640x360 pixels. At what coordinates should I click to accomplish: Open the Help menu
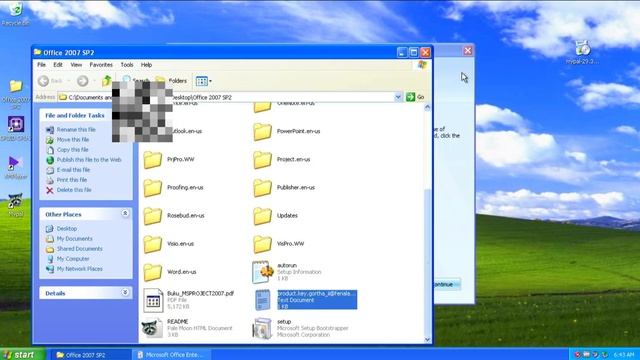[x=147, y=65]
